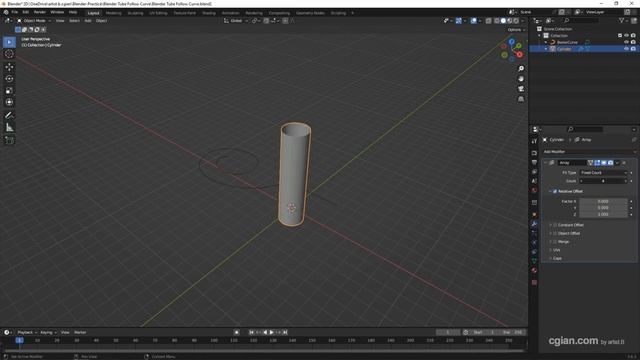Click the Count value field

coord(603,181)
